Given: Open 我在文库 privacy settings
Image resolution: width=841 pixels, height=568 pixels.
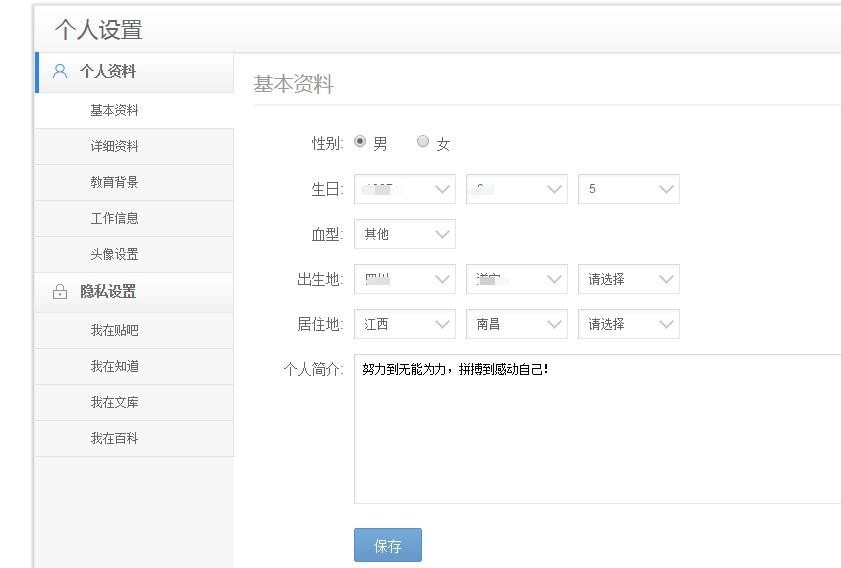Looking at the screenshot, I should click(x=134, y=402).
